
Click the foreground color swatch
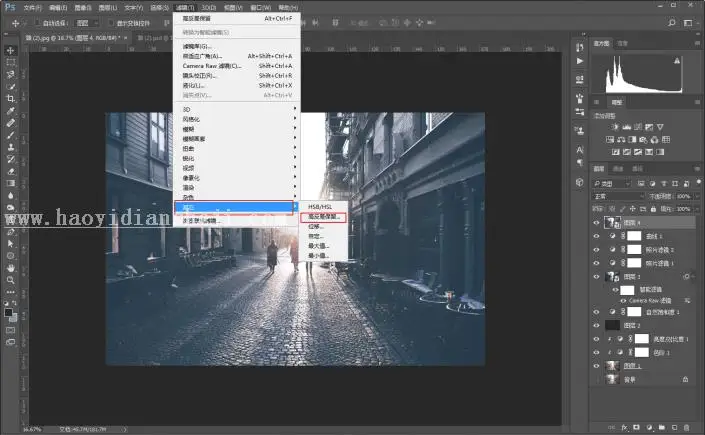click(8, 312)
